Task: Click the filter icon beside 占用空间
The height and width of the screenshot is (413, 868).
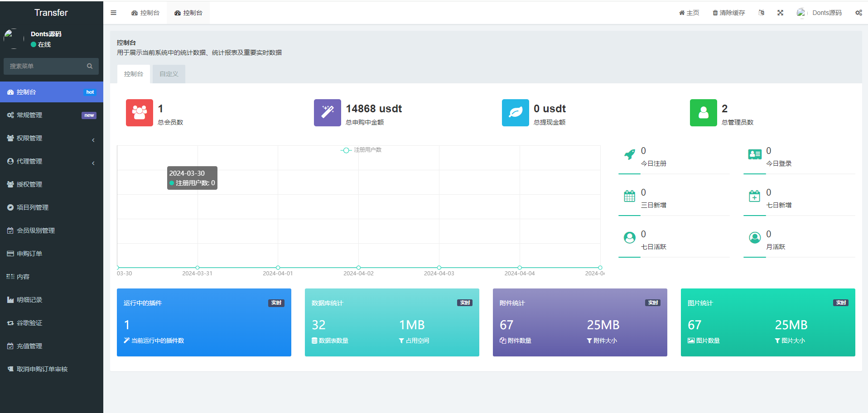Action: pos(401,341)
